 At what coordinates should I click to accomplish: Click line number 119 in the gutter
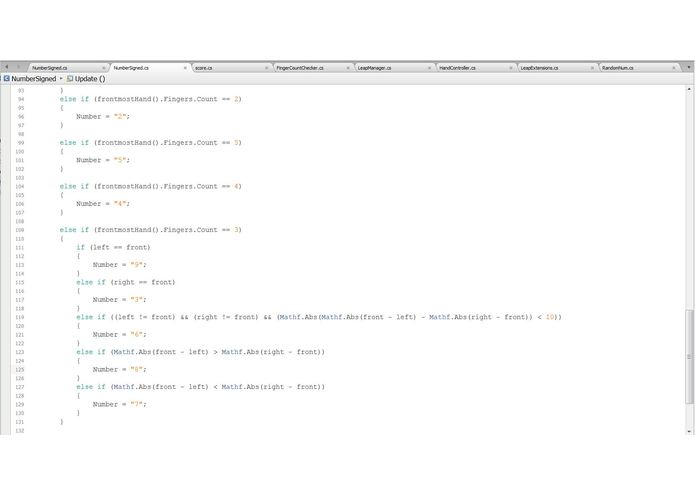[20, 317]
